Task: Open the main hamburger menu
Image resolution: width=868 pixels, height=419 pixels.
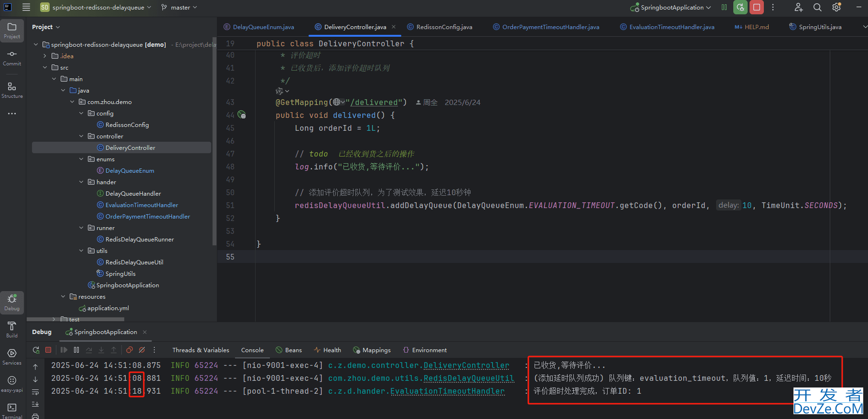Action: point(26,7)
